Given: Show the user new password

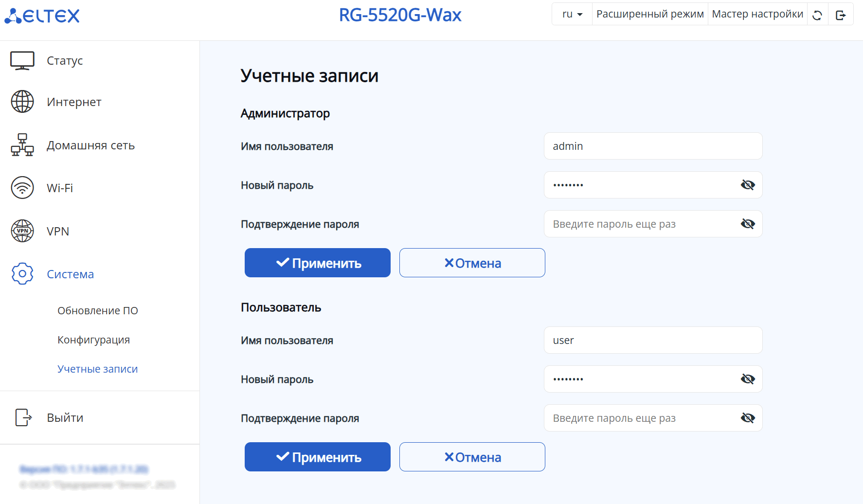Looking at the screenshot, I should pos(748,379).
